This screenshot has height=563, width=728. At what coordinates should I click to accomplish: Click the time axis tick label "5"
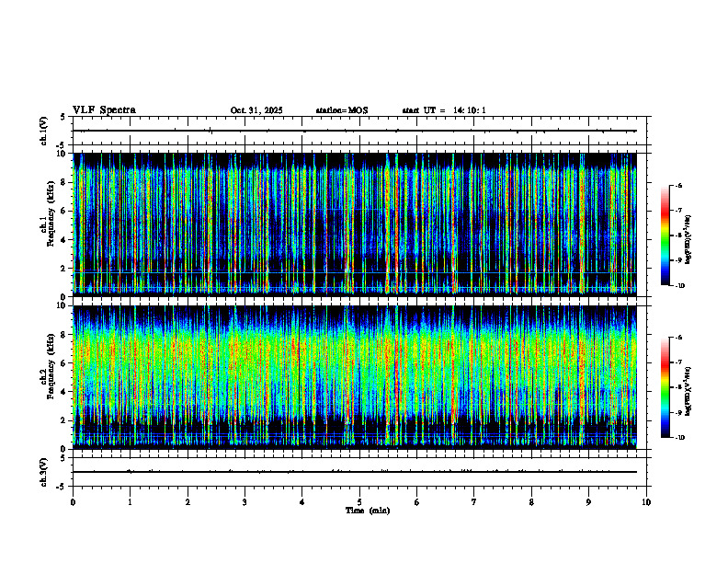(x=359, y=502)
